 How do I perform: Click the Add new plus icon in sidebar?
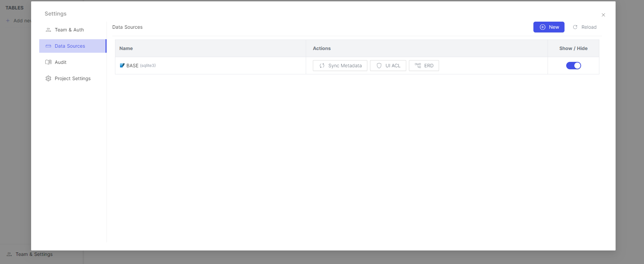point(8,21)
